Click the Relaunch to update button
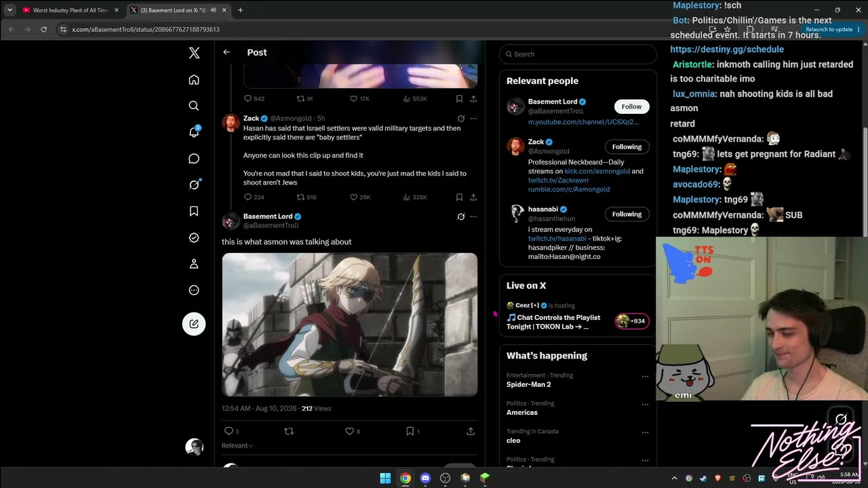The image size is (868, 488). pos(829,29)
